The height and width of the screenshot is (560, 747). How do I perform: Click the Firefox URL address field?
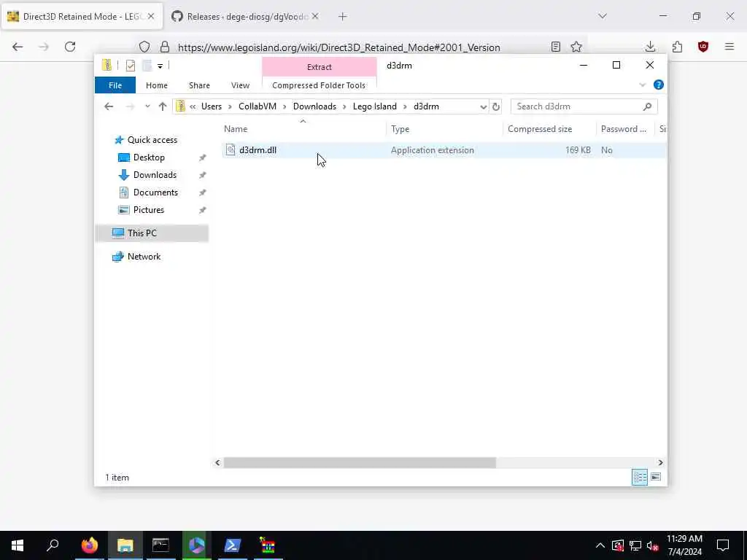(x=338, y=47)
